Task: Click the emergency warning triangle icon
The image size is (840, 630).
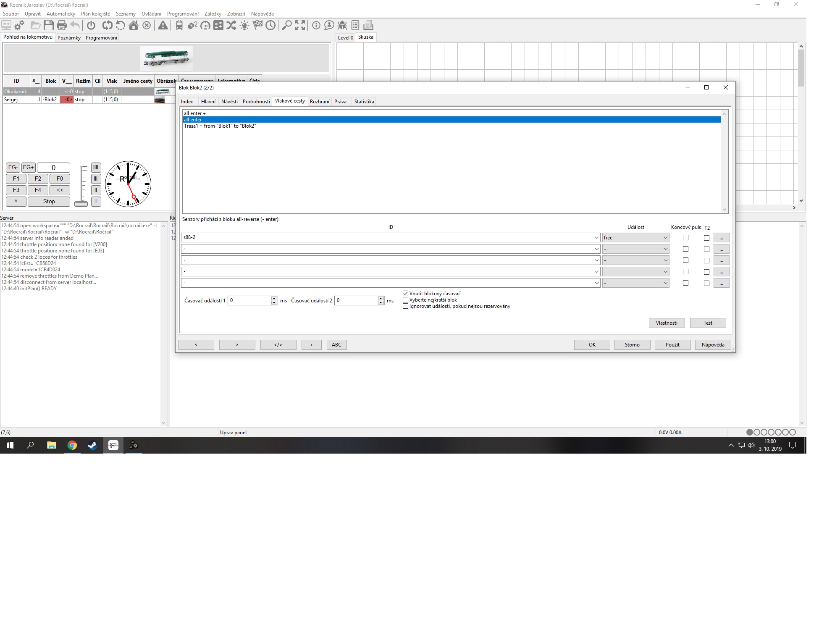Action: [163, 25]
